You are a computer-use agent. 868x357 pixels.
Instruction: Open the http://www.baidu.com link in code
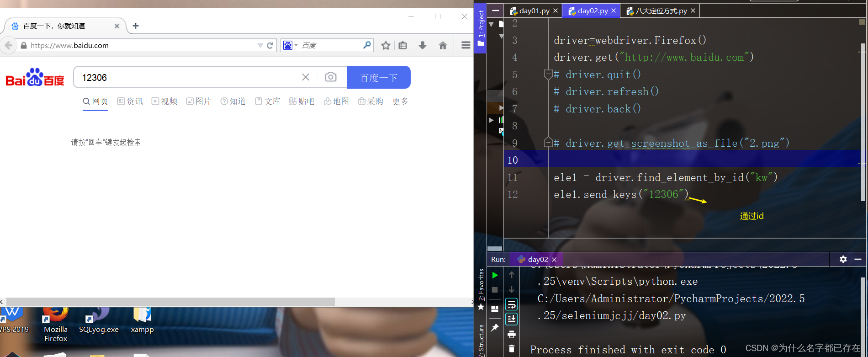pyautogui.click(x=684, y=57)
